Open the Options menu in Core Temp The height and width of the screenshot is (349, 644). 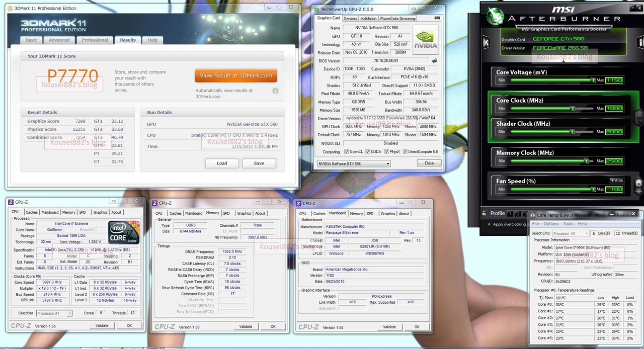pyautogui.click(x=551, y=224)
